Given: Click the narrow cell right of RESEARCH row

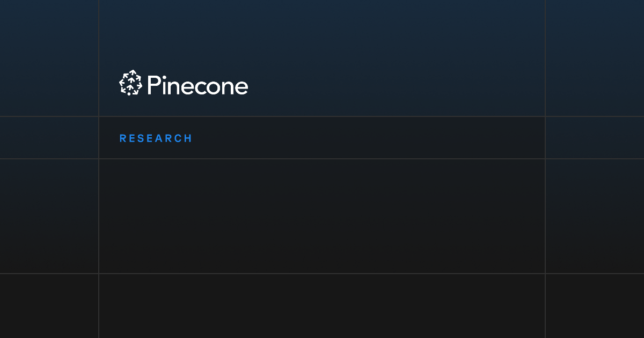Looking at the screenshot, I should click(595, 138).
